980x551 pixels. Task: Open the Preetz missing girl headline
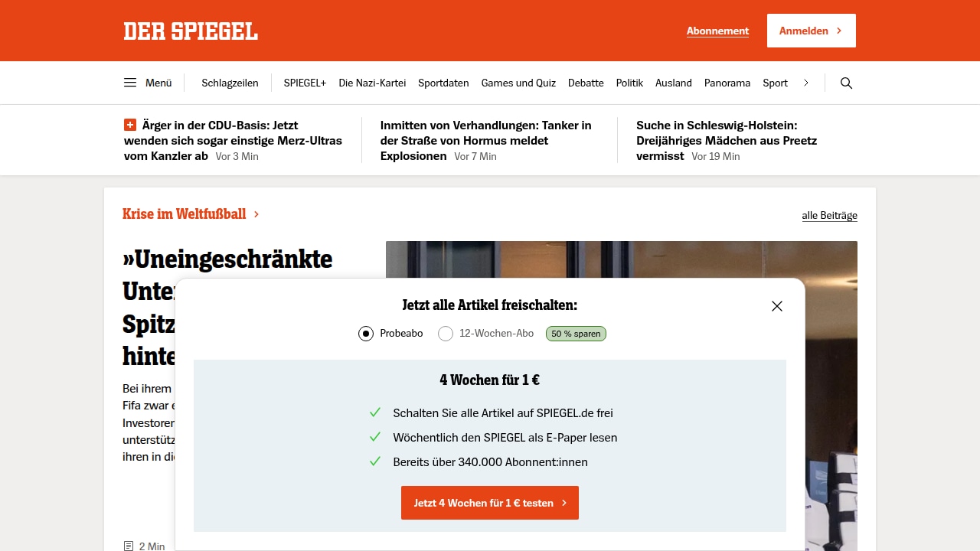(x=727, y=140)
